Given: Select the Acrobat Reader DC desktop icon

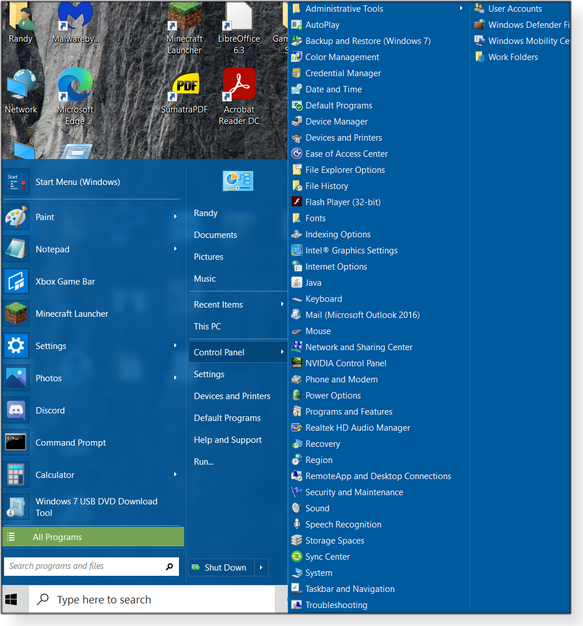Looking at the screenshot, I should tap(239, 96).
